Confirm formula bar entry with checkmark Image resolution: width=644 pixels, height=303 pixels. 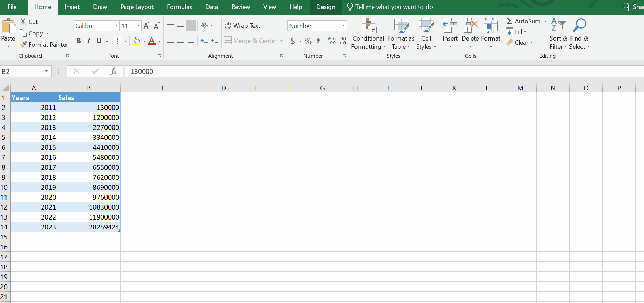coord(95,71)
